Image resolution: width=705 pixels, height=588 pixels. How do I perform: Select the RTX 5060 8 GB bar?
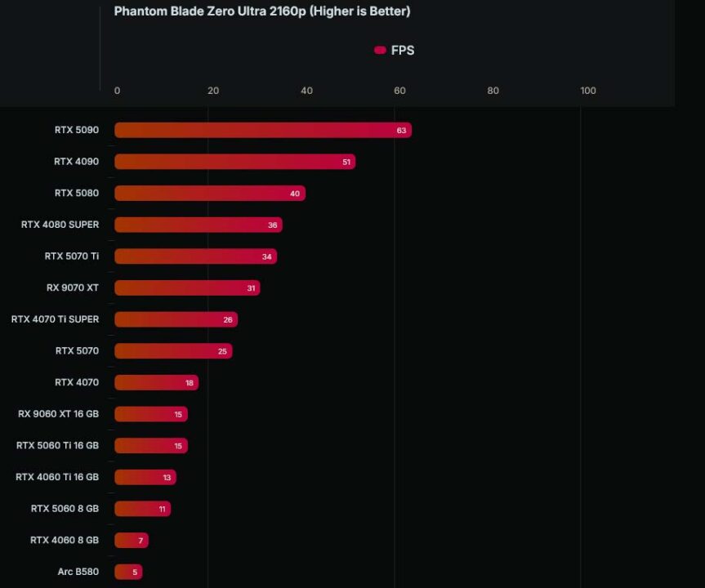142,509
